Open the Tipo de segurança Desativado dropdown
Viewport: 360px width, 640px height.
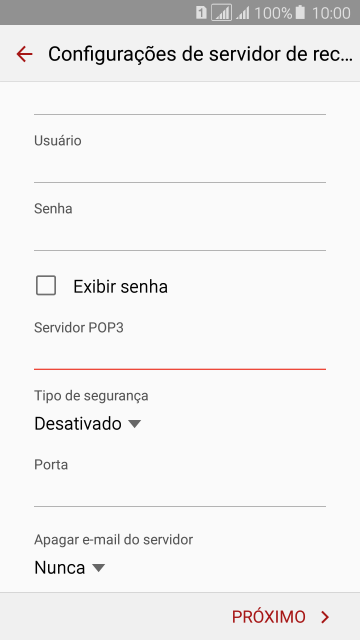coord(87,424)
